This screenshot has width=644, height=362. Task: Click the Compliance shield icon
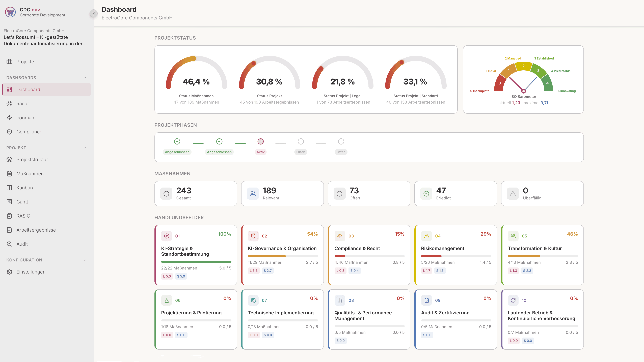coord(9,132)
